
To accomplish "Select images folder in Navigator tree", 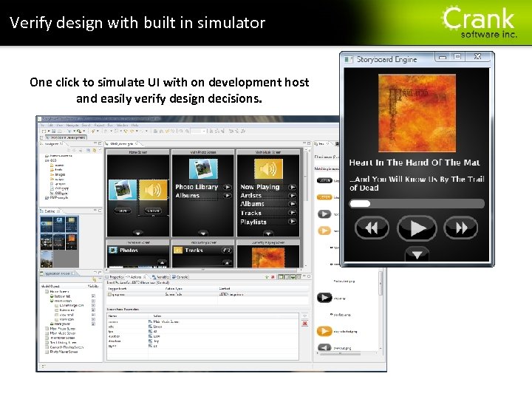I will (x=58, y=174).
